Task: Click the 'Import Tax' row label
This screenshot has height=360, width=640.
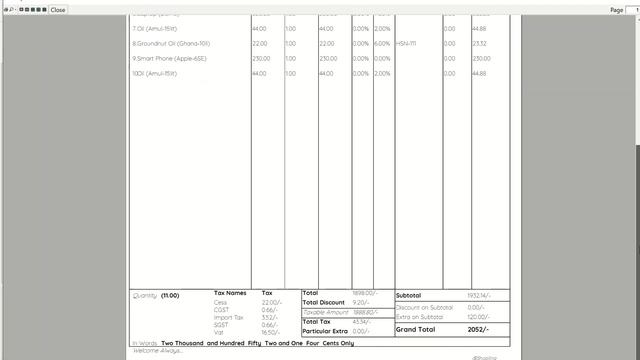Action: pos(229,318)
